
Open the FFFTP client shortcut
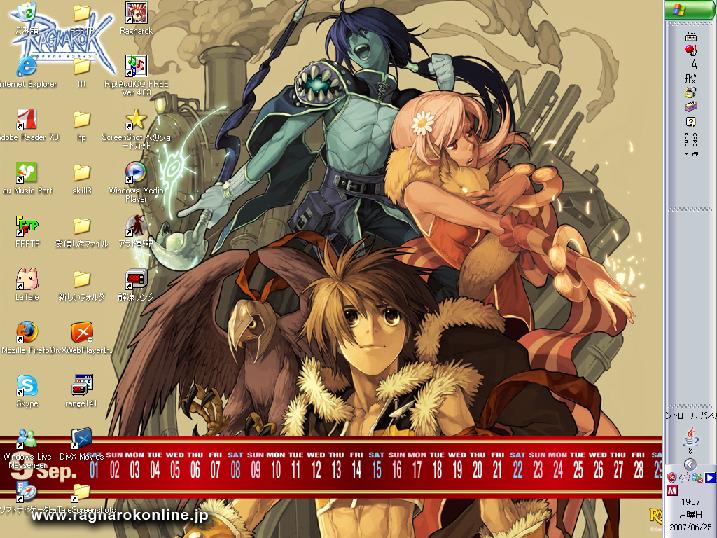click(x=27, y=232)
